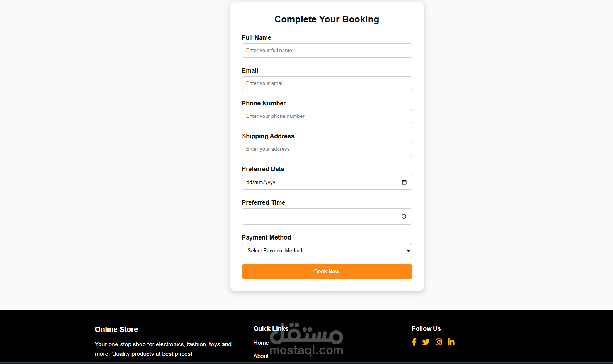613x364 pixels.
Task: Go to the Home quick link
Action: [261, 343]
